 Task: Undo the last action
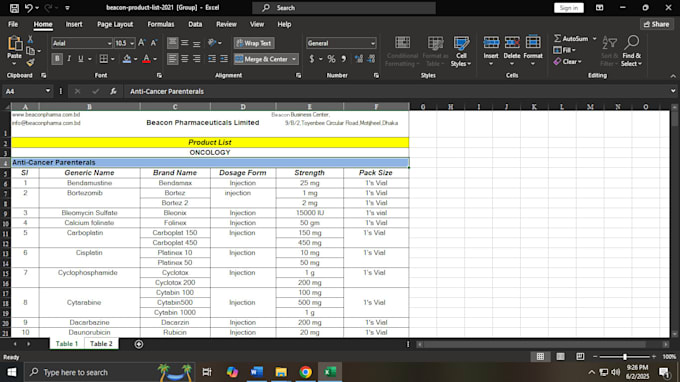point(29,8)
